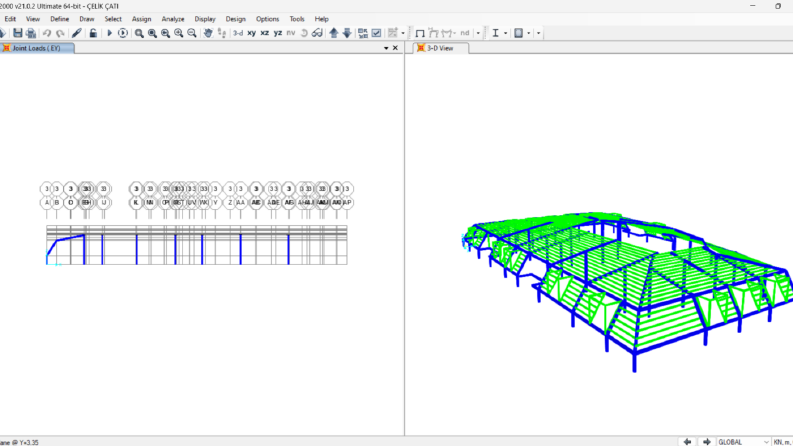The image size is (793, 446).
Task: Move down in list with down arrow
Action: tap(347, 33)
